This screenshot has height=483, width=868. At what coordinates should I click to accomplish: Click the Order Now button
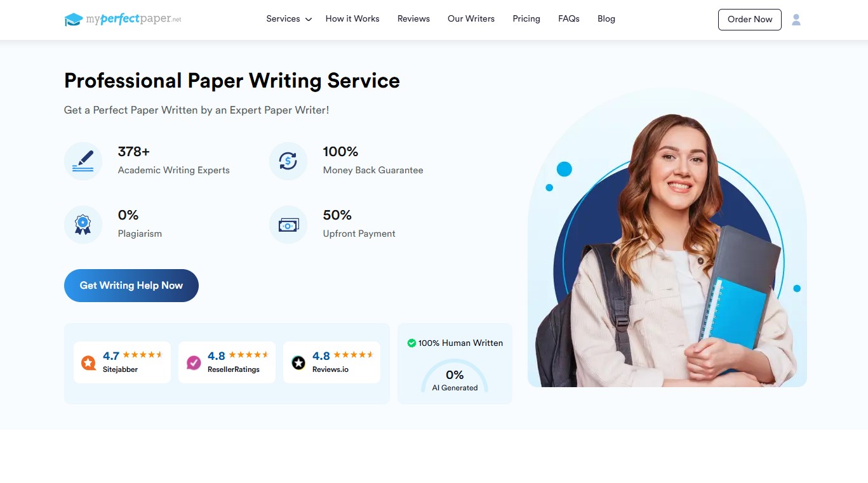coord(750,20)
